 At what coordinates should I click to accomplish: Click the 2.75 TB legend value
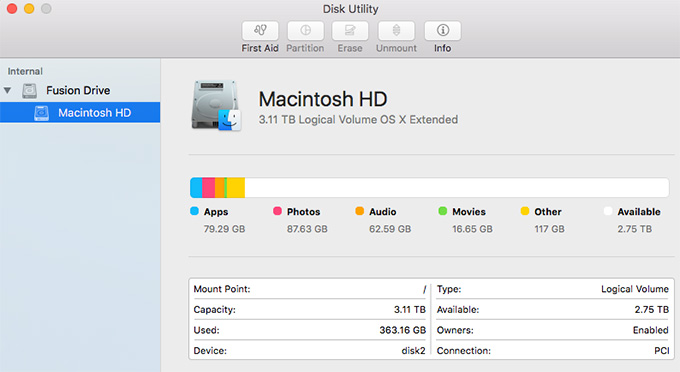point(634,229)
